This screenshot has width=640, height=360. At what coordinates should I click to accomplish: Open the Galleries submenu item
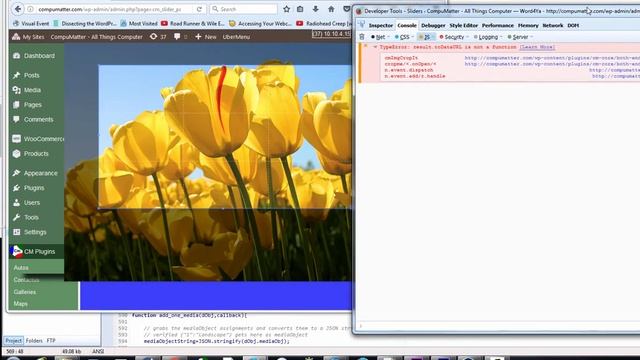pyautogui.click(x=24, y=292)
